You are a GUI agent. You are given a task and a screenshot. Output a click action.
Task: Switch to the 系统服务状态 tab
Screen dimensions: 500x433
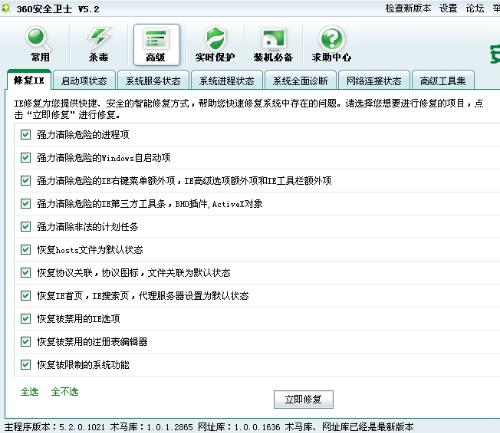click(153, 81)
